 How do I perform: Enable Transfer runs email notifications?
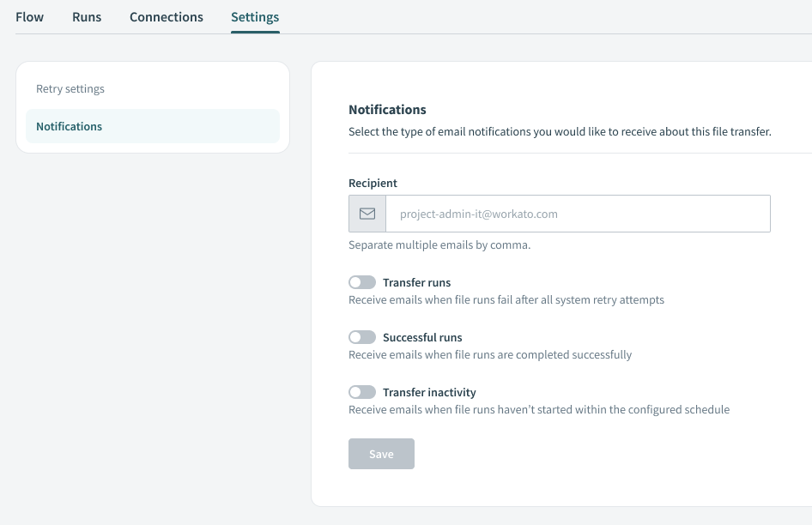click(361, 282)
